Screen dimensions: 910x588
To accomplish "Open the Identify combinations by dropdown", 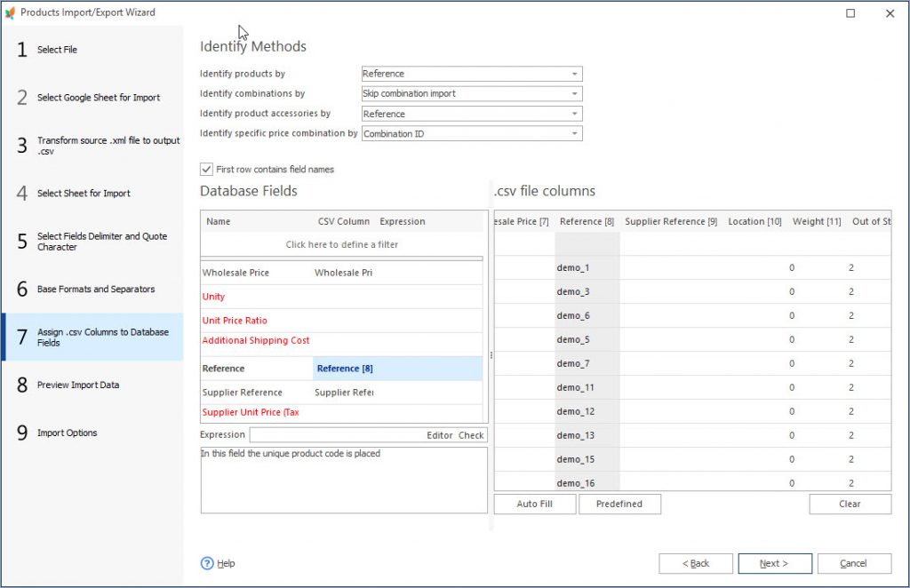I will click(573, 93).
